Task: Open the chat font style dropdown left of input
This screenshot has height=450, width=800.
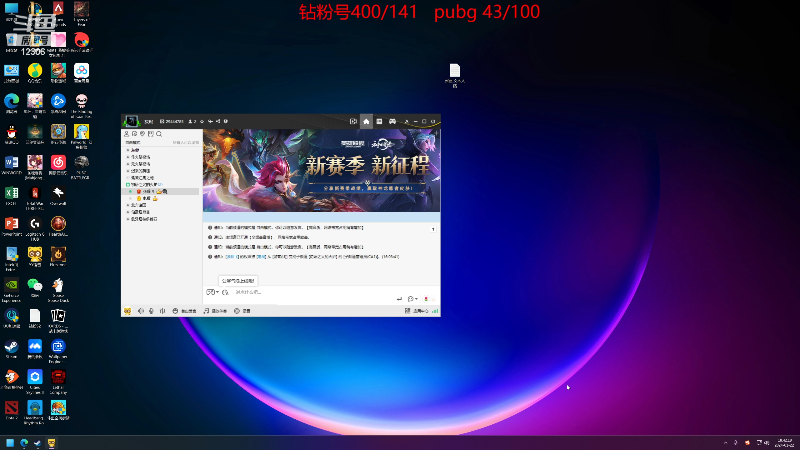Action: click(x=212, y=292)
